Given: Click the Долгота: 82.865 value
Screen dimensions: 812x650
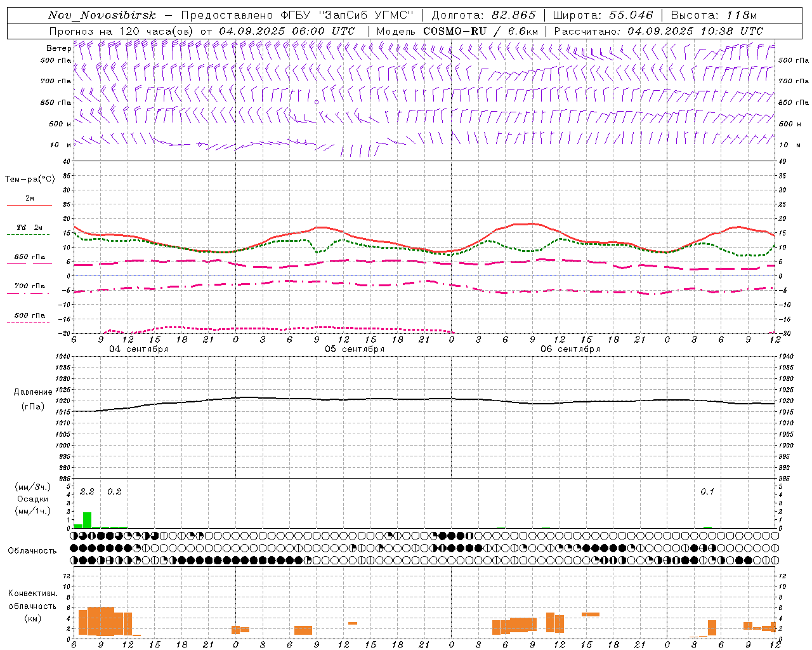Looking at the screenshot, I should coord(483,15).
